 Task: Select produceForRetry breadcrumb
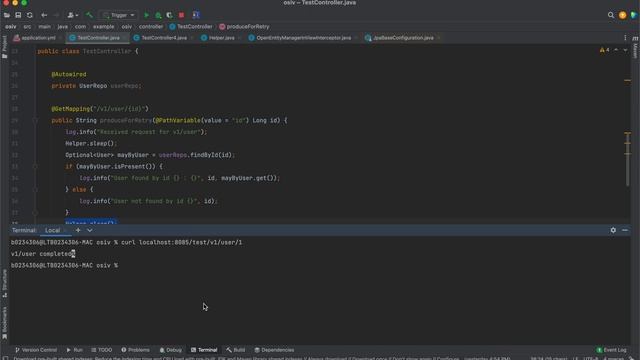244,27
